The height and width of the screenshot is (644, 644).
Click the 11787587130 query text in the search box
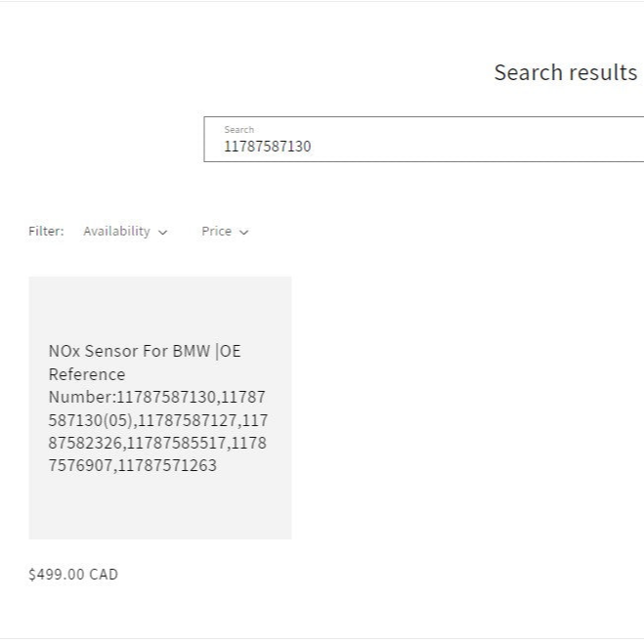click(267, 147)
